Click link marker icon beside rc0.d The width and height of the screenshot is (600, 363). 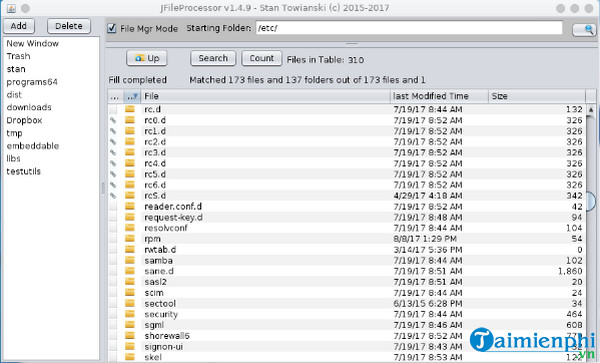113,120
